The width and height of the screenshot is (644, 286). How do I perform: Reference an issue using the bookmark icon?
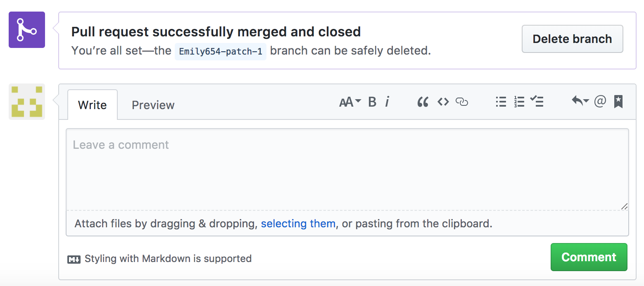pyautogui.click(x=618, y=102)
